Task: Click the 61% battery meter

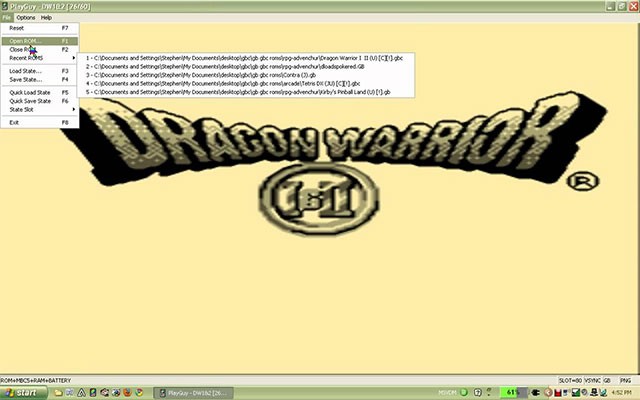Action: 514,393
